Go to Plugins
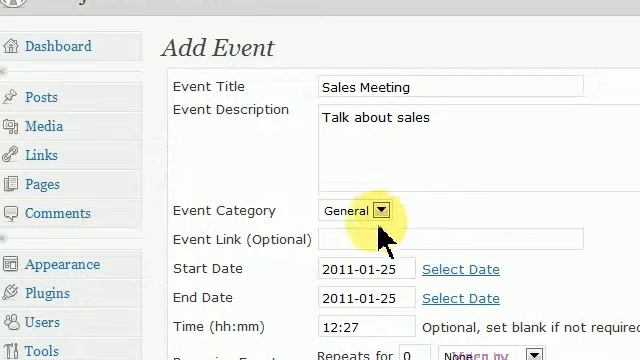 (47, 293)
